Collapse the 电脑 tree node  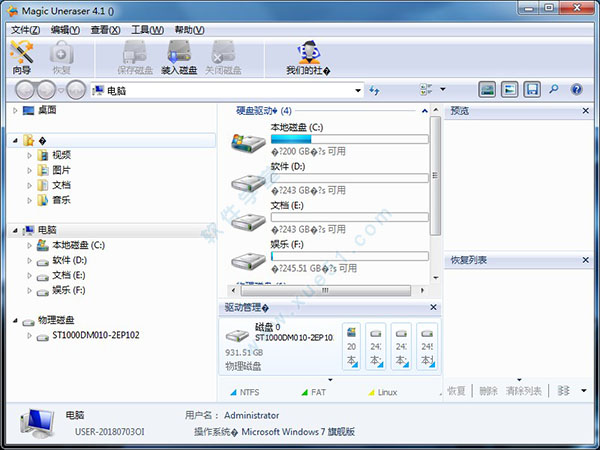coord(15,230)
